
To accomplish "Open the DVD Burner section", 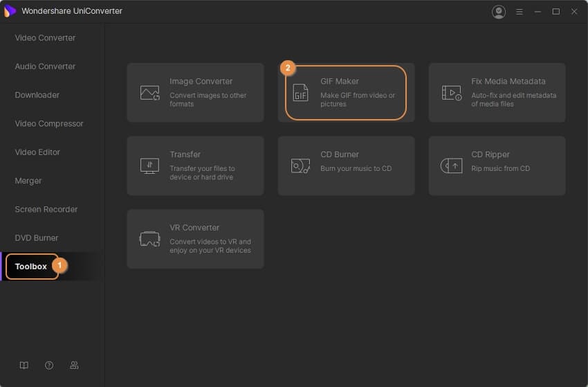I will [37, 237].
